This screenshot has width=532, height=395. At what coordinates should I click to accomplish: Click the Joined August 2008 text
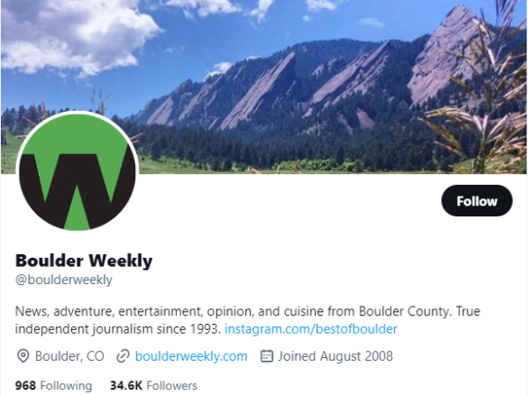pyautogui.click(x=335, y=356)
